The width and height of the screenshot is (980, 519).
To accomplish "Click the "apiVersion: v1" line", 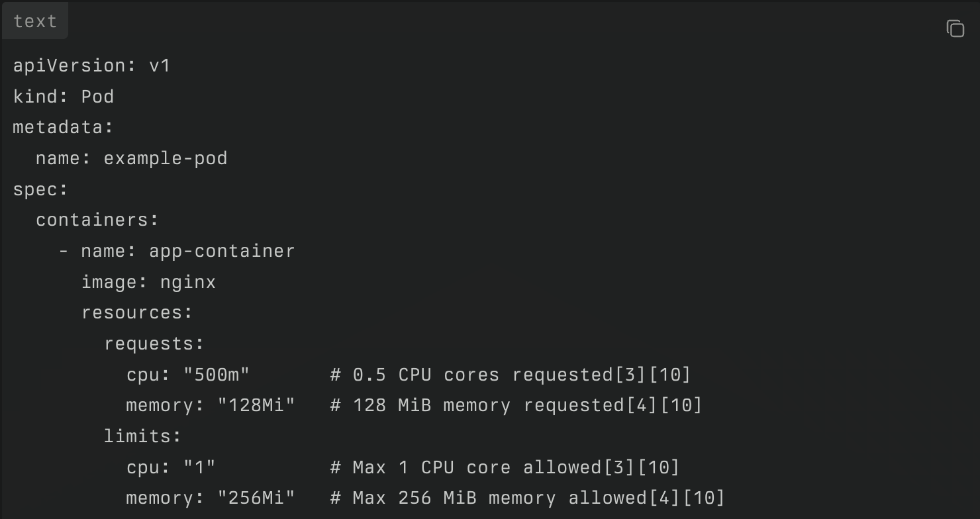I will [x=92, y=66].
